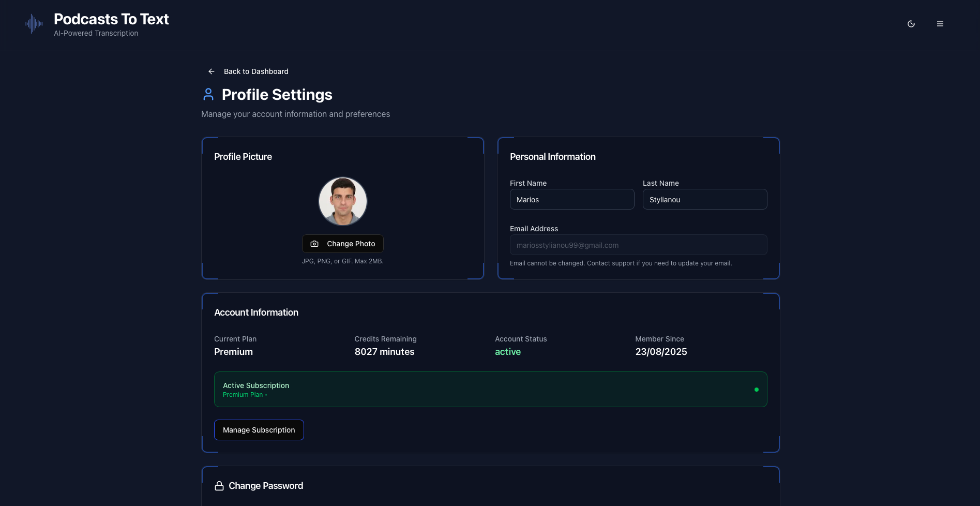Screen dimensions: 980x506
Task: Click the Active Subscription banner
Action: pos(491,389)
